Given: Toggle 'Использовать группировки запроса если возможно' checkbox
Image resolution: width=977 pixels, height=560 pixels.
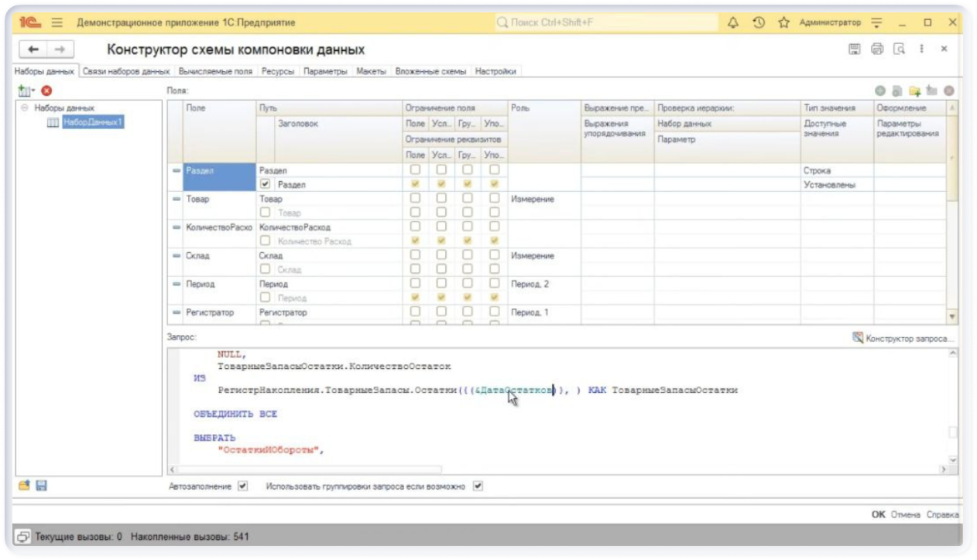Looking at the screenshot, I should pyautogui.click(x=478, y=487).
